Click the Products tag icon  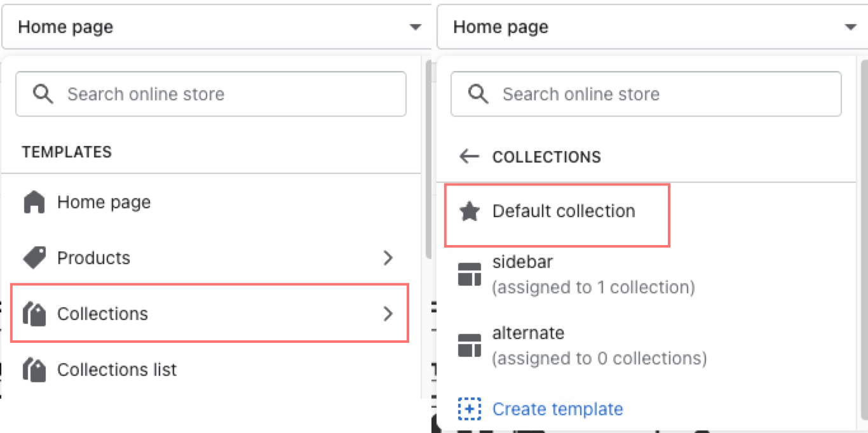(x=34, y=258)
